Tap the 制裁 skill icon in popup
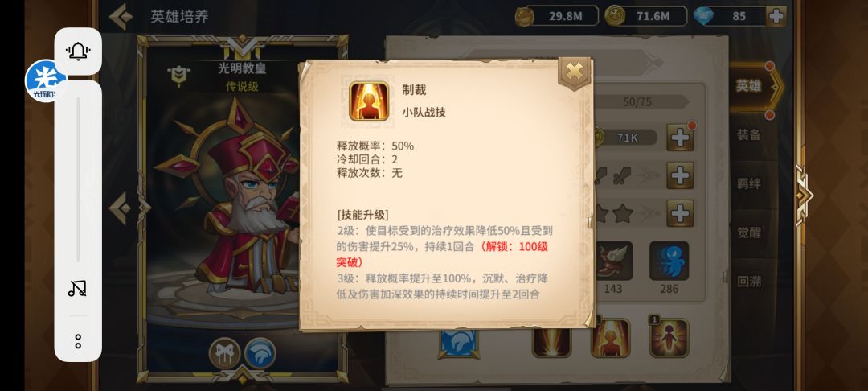 [369, 101]
